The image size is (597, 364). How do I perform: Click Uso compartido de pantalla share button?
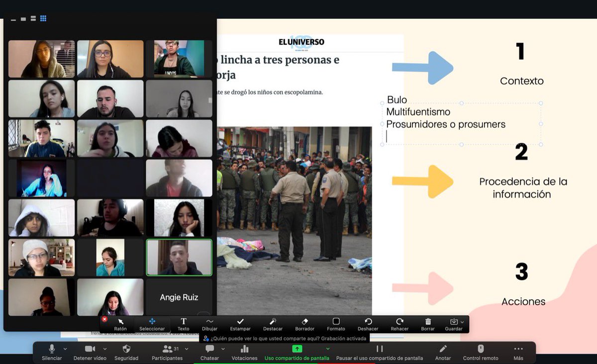coord(297,352)
